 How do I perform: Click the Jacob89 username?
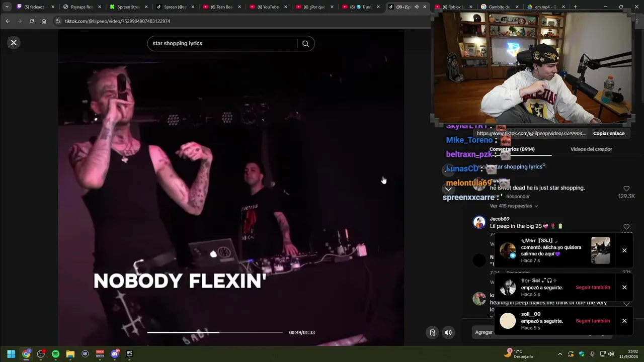pyautogui.click(x=500, y=219)
